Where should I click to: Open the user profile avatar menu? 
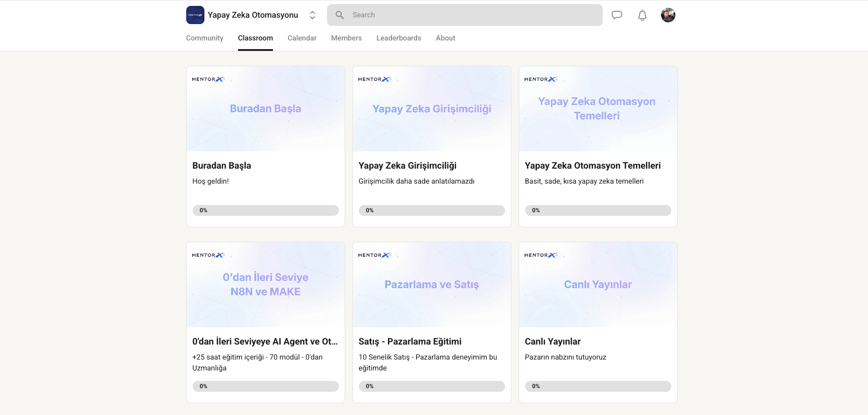[668, 15]
